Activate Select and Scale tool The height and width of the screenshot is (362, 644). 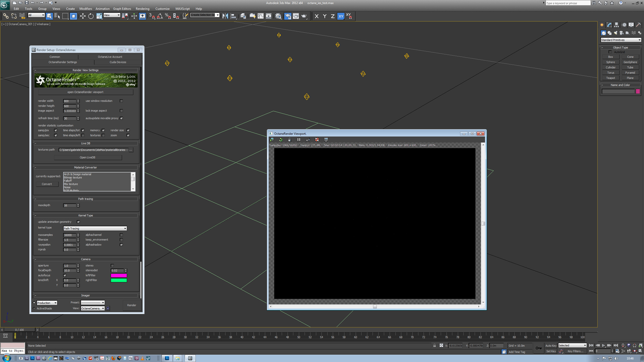pyautogui.click(x=99, y=16)
